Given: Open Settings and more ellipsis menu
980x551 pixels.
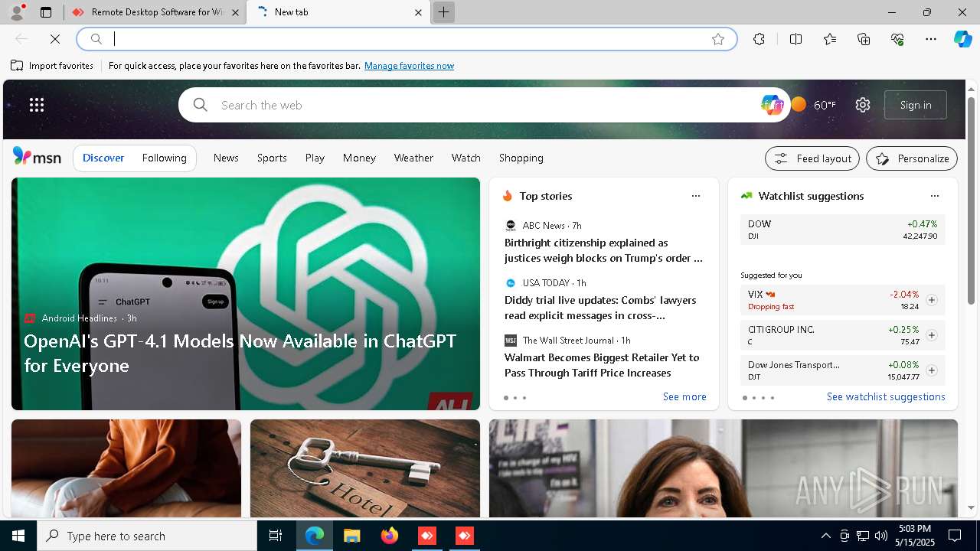Looking at the screenshot, I should pyautogui.click(x=931, y=39).
